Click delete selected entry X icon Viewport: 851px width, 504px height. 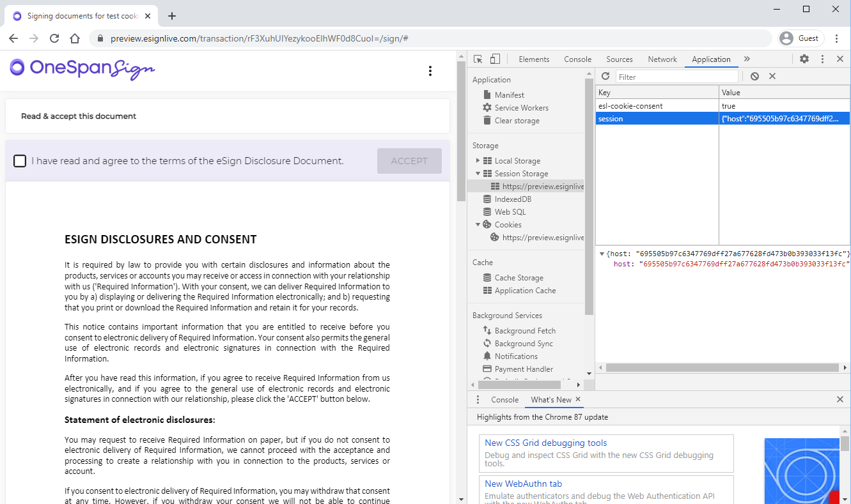tap(772, 76)
